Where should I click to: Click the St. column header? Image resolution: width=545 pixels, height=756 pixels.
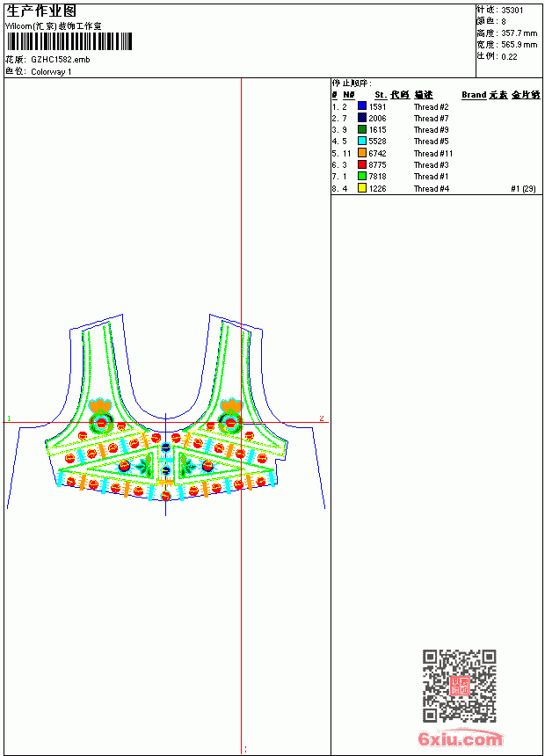tap(381, 95)
